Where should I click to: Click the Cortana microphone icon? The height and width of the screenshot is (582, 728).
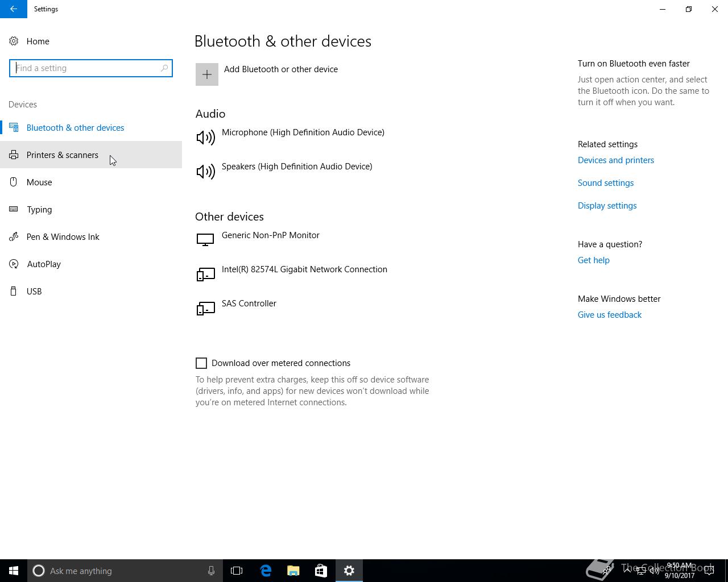tap(211, 571)
